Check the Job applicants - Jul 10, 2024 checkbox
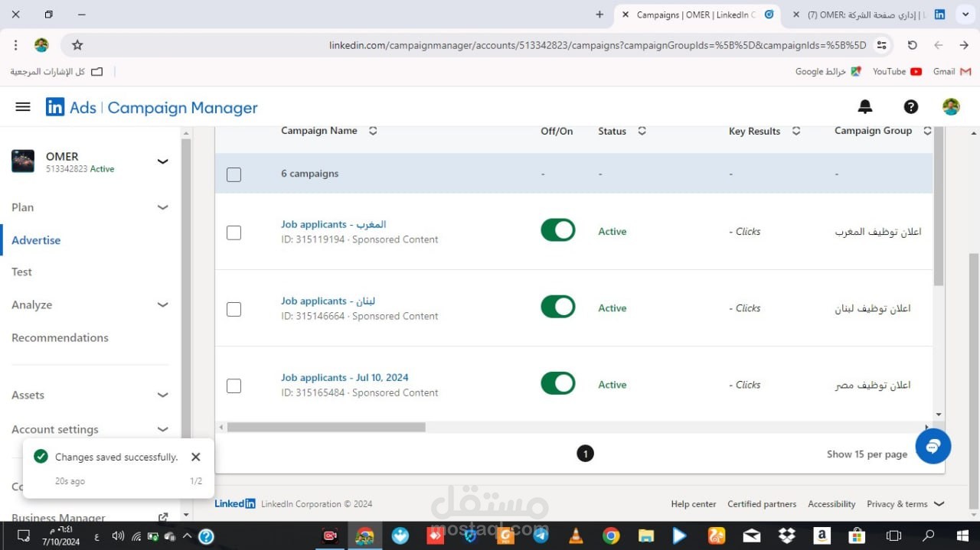This screenshot has height=550, width=980. point(234,386)
